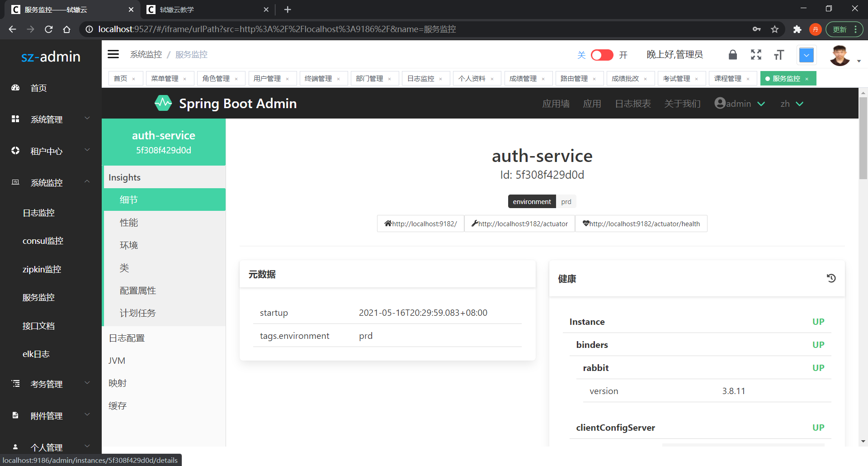Expand the 个人管理 sidebar menu
This screenshot has width=868, height=466.
(x=51, y=447)
